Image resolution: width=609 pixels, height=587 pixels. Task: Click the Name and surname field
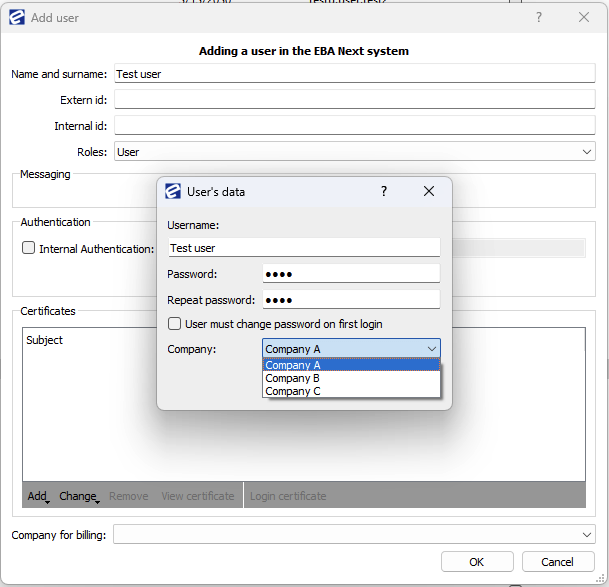(354, 74)
